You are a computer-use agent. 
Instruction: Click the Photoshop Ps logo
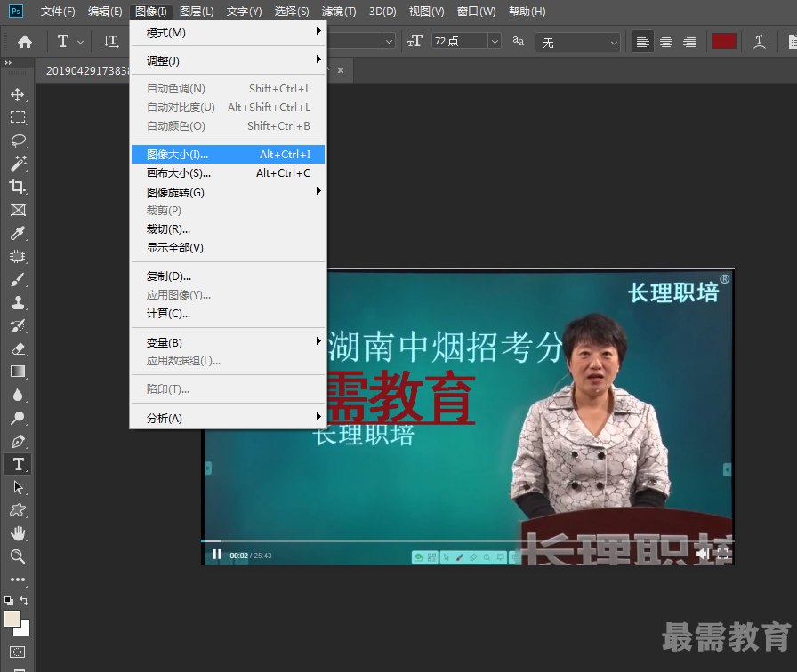pyautogui.click(x=16, y=11)
